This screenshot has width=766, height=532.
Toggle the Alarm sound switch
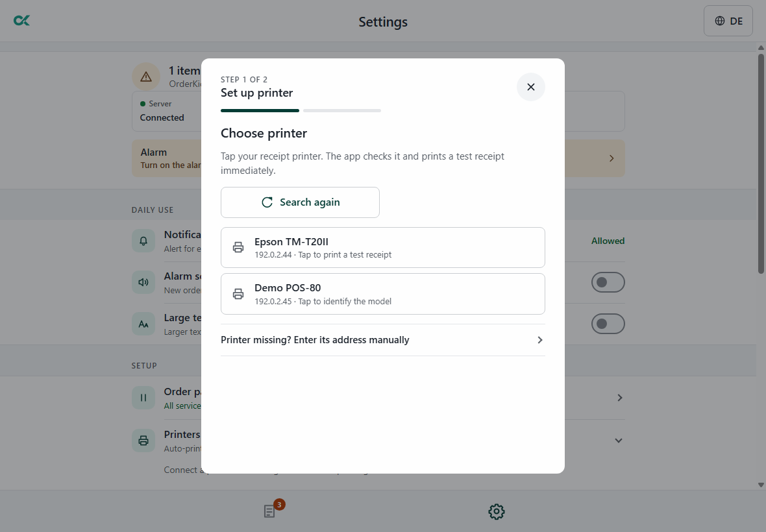point(608,282)
